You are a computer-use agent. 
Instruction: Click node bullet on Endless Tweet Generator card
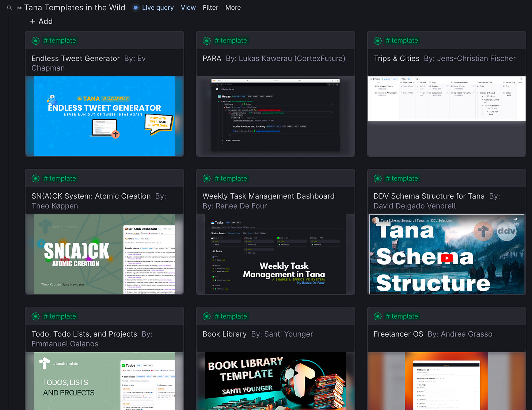(x=35, y=41)
